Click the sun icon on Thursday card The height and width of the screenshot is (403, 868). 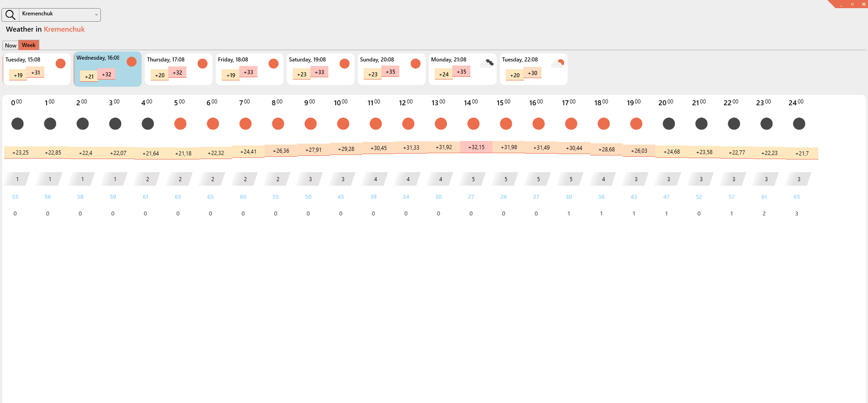pyautogui.click(x=203, y=63)
